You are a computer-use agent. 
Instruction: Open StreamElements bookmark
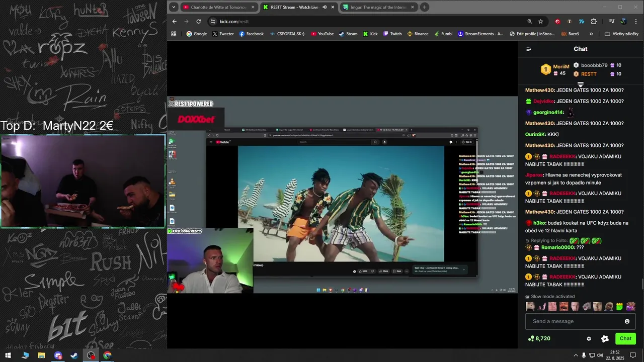[480, 34]
